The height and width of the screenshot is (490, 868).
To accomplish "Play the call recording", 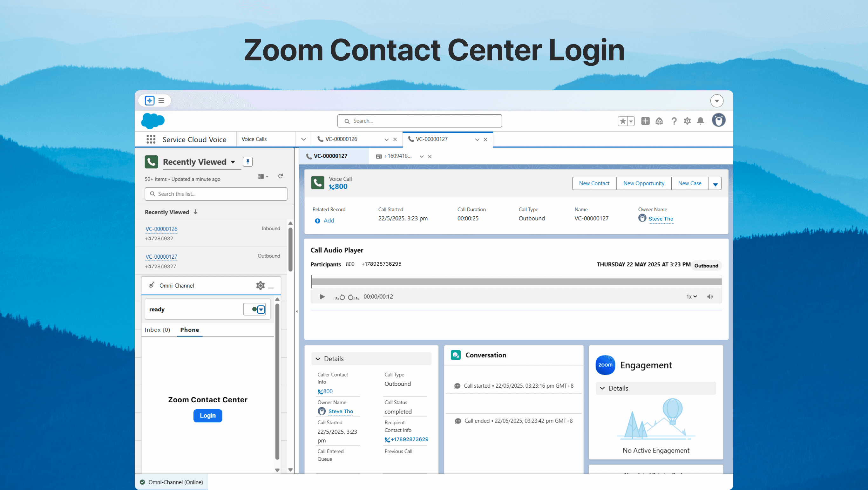I will point(322,297).
